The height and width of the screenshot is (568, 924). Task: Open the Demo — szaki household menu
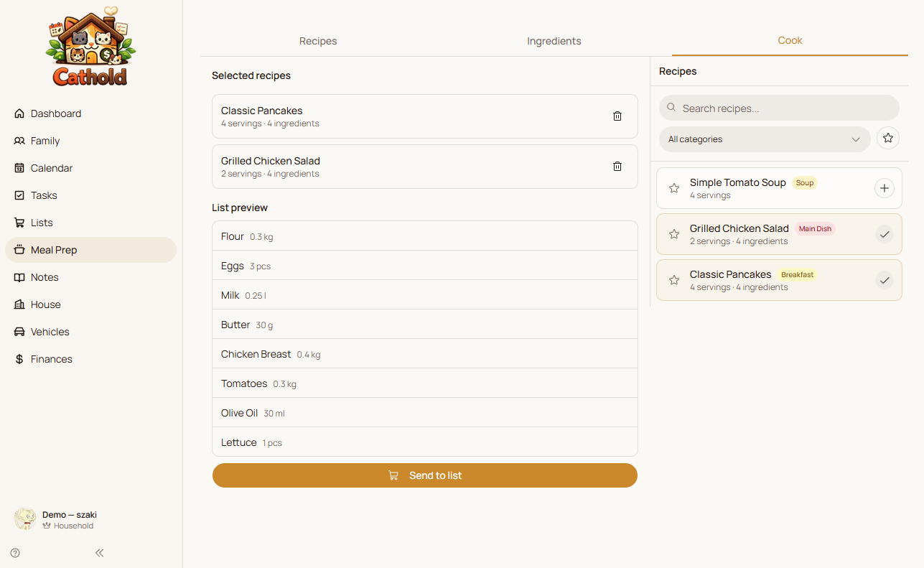point(68,520)
